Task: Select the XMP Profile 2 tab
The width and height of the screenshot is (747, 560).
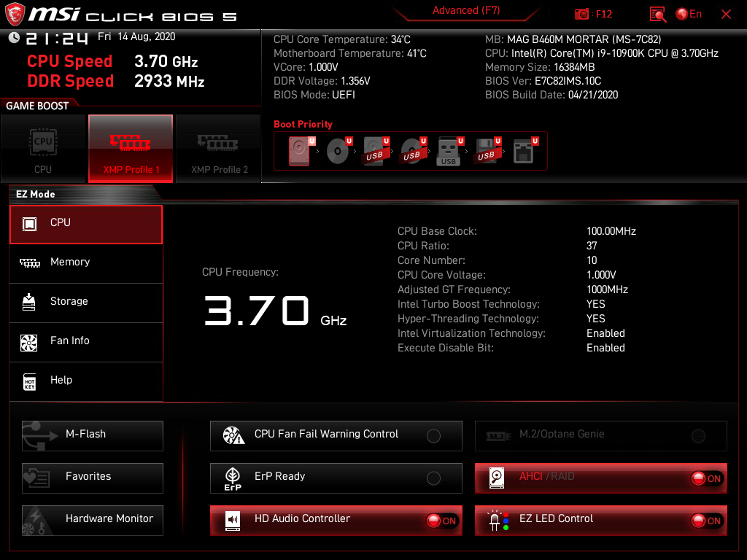Action: pos(218,148)
